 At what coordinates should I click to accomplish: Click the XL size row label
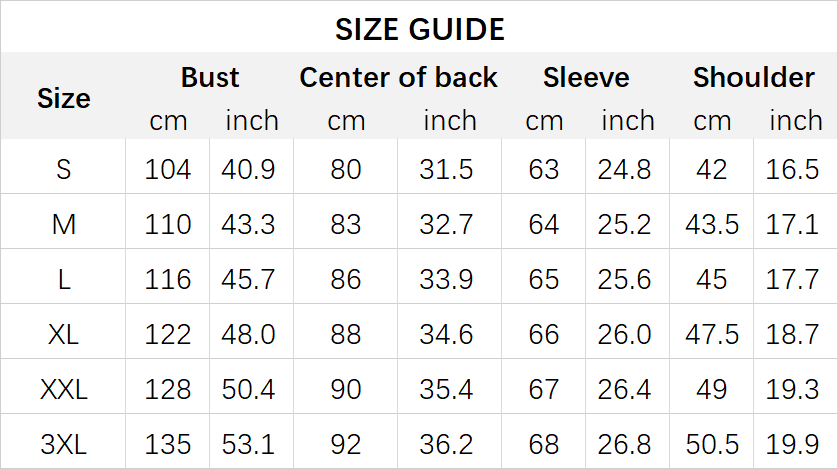click(64, 333)
